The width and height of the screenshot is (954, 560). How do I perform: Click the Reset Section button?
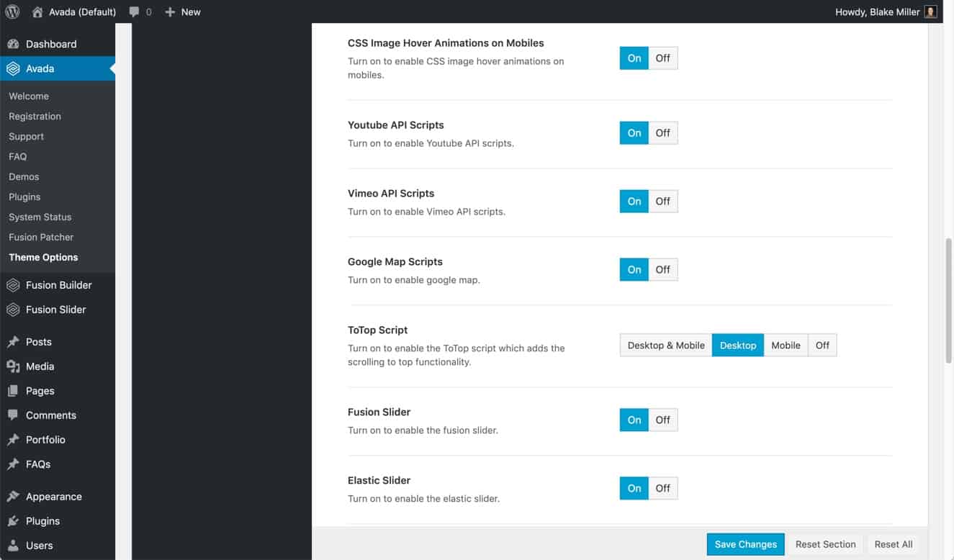click(x=825, y=544)
